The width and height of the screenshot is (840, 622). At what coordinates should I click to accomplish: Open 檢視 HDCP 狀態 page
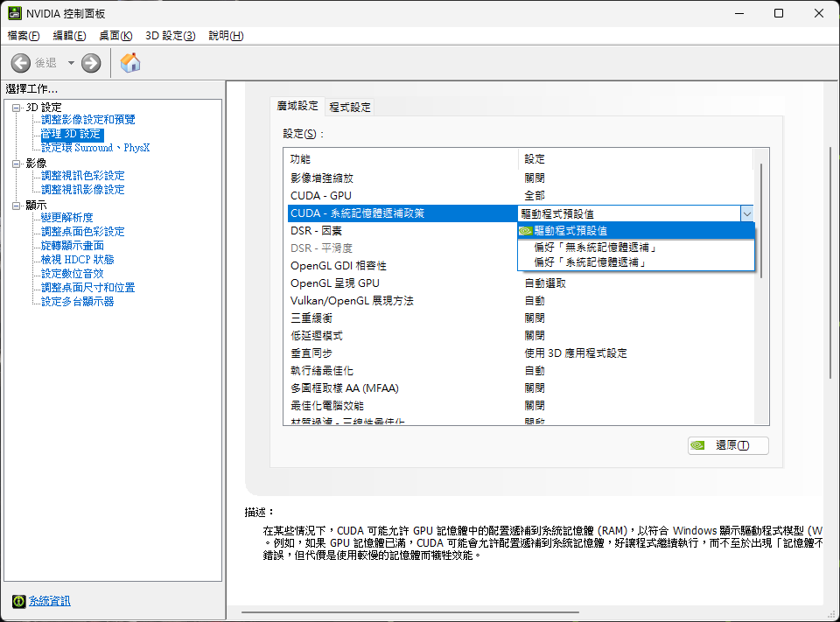click(78, 260)
